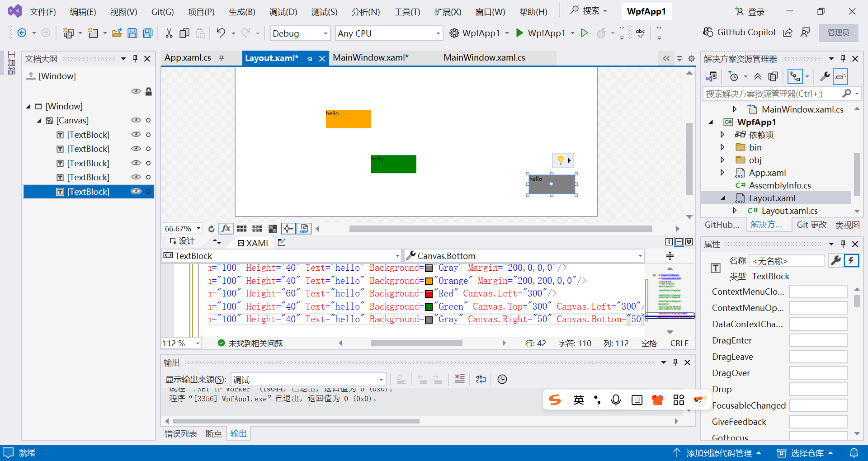Viewport: 868px width, 461px height.
Task: Toggle visibility eye of first TextBlock
Action: coord(136,135)
